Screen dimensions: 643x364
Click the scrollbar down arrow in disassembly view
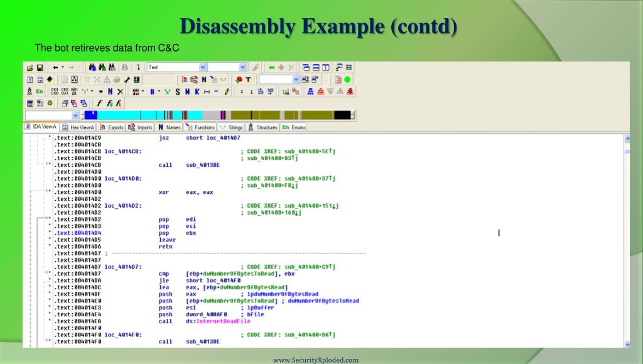(x=627, y=345)
